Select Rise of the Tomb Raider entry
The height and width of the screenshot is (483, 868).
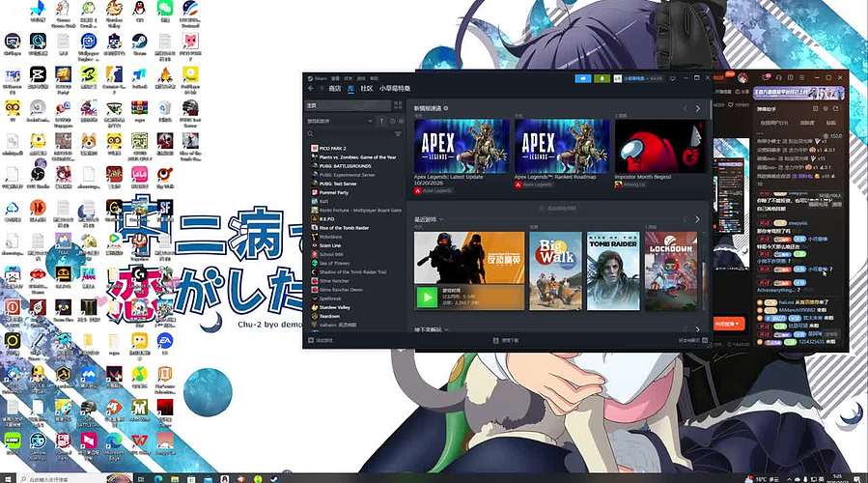340,228
